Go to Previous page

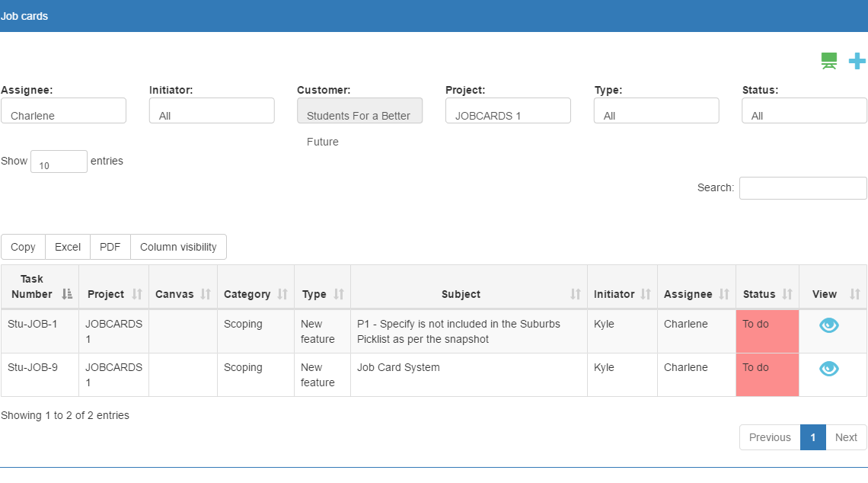pos(770,437)
